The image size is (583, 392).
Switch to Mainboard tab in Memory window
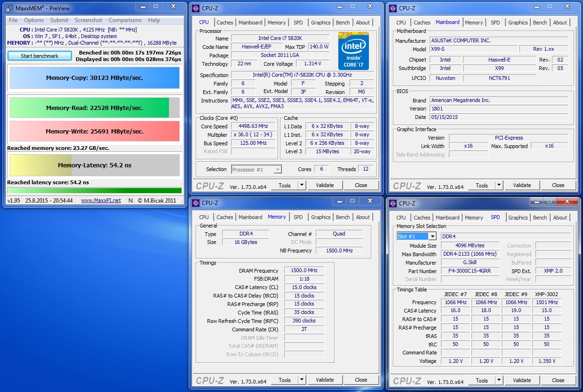250,217
